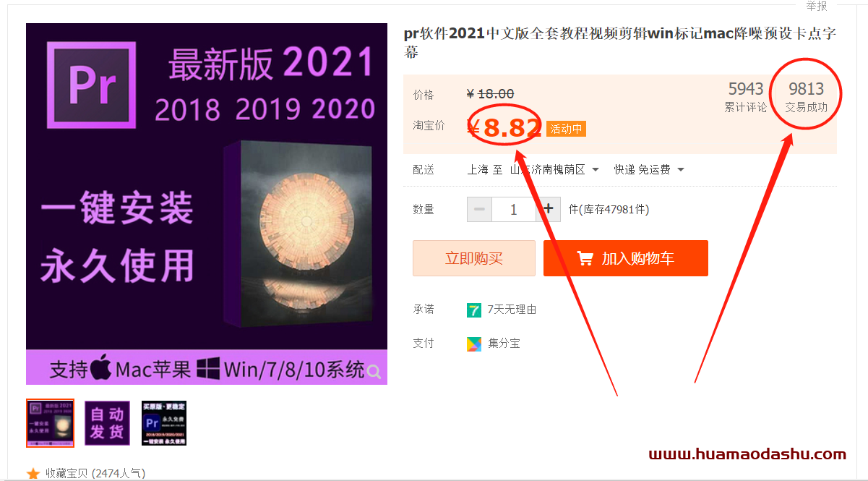Click the 集分宝 payment icon

click(x=474, y=344)
